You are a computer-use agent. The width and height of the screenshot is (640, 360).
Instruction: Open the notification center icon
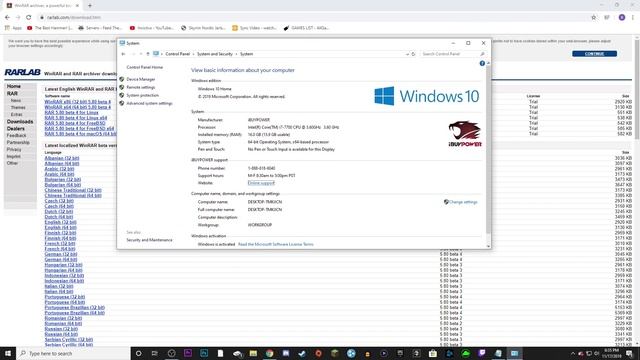point(629,353)
